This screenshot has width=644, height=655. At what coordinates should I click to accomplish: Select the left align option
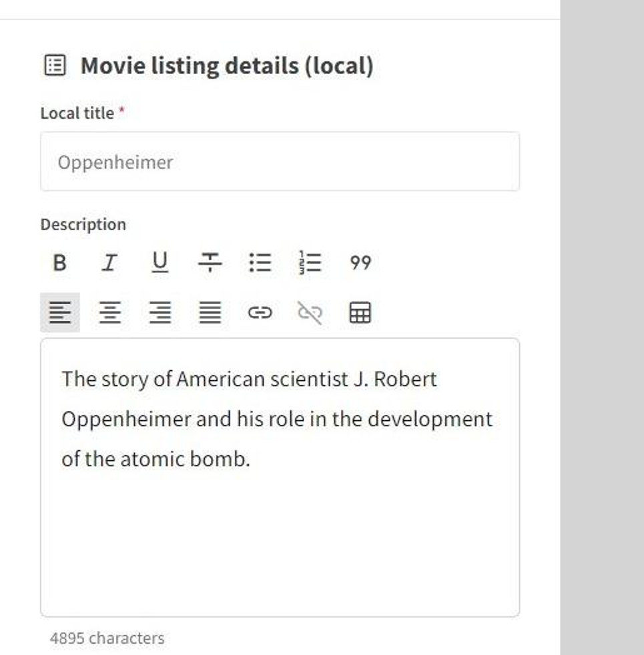click(x=60, y=312)
